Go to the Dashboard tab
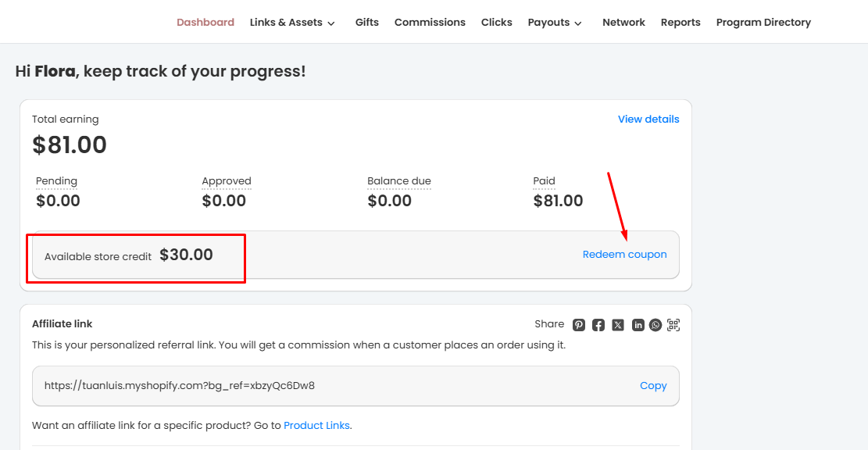The width and height of the screenshot is (868, 450). point(205,23)
